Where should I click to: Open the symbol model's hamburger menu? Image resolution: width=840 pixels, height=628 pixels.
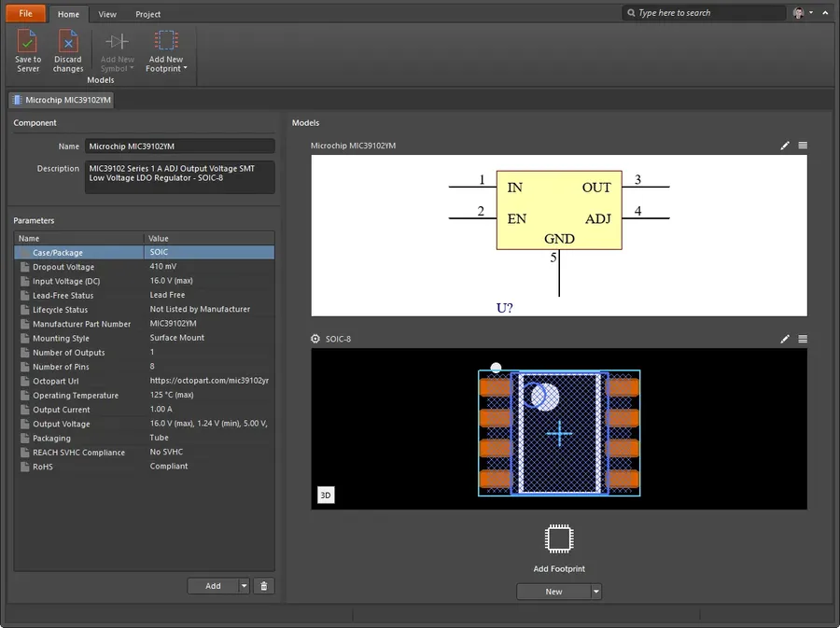pos(803,146)
